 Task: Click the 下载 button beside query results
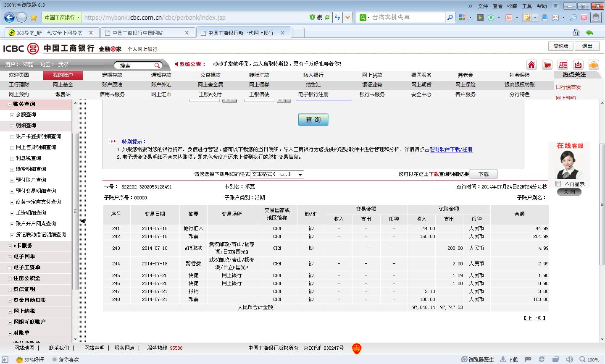[483, 174]
